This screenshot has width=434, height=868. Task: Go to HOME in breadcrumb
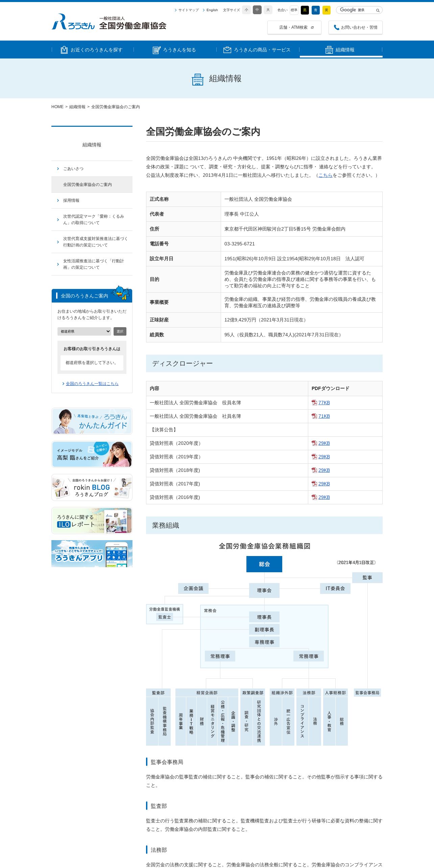point(57,107)
